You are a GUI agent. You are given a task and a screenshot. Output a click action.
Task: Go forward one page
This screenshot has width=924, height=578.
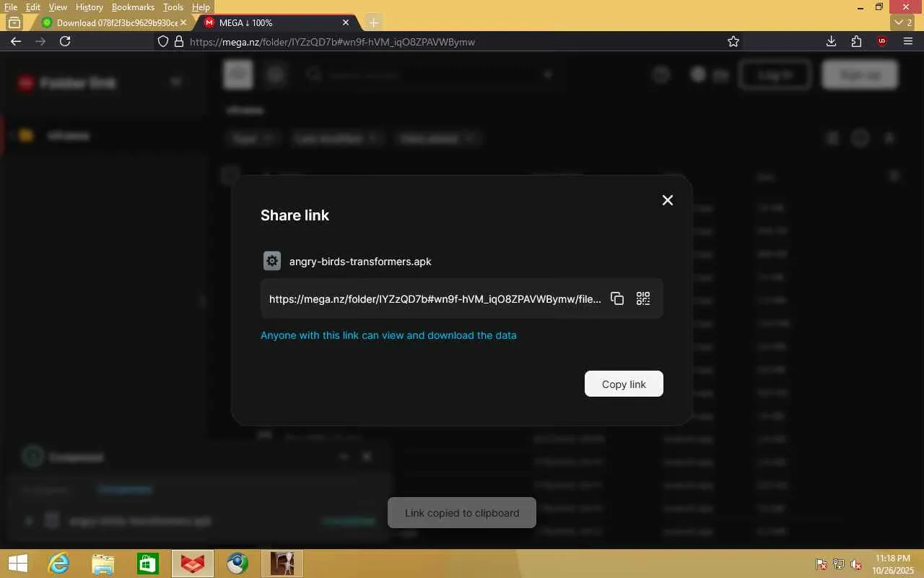click(40, 41)
